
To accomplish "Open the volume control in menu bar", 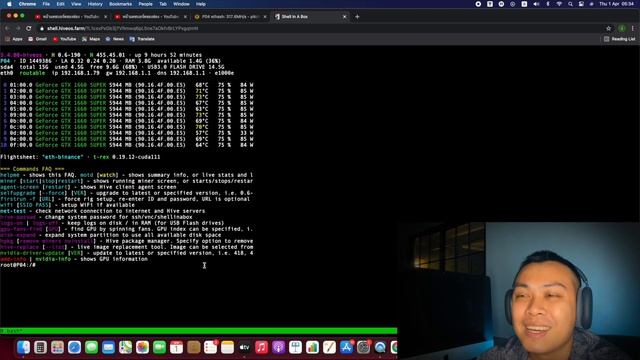I will pyautogui.click(x=536, y=4).
